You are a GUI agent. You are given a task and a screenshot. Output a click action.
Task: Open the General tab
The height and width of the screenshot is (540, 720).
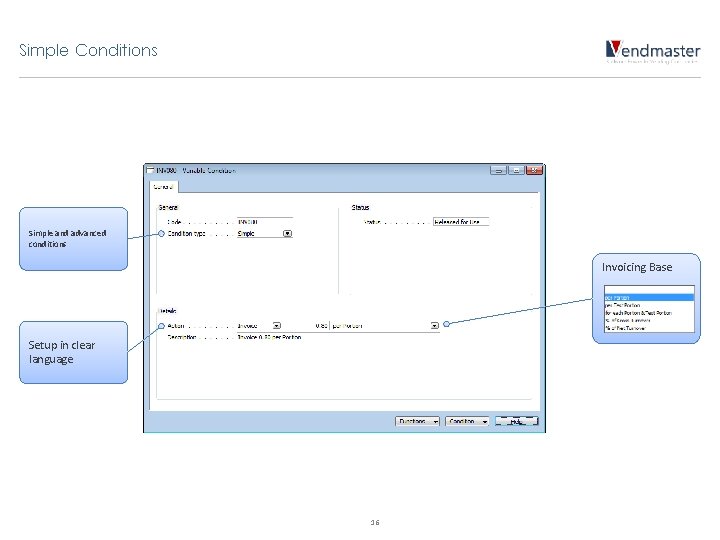coord(163,186)
